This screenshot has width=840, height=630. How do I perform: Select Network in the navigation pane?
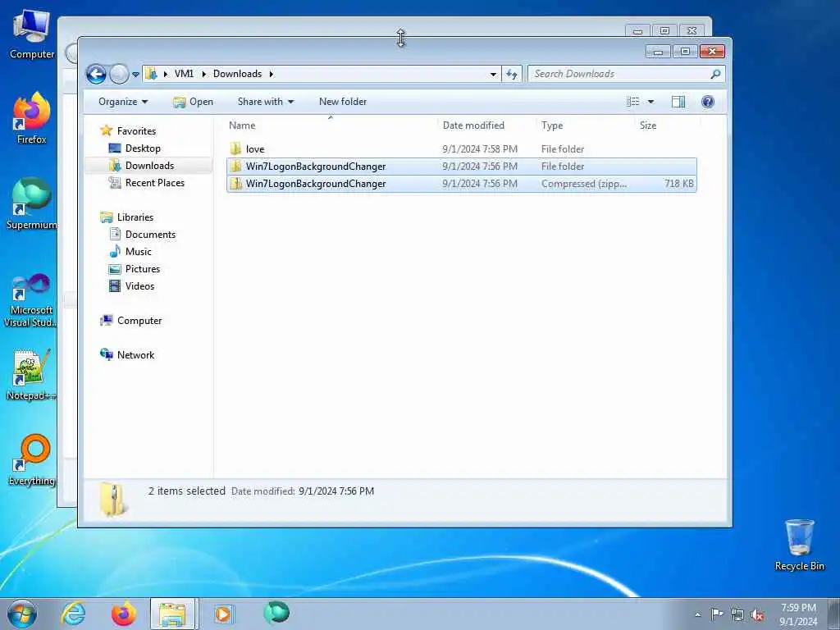tap(135, 354)
